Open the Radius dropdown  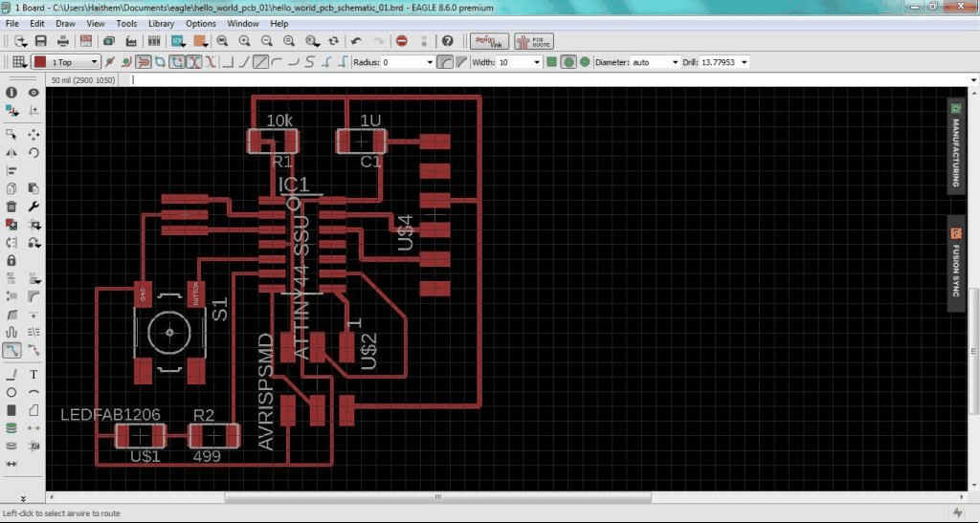click(x=408, y=62)
